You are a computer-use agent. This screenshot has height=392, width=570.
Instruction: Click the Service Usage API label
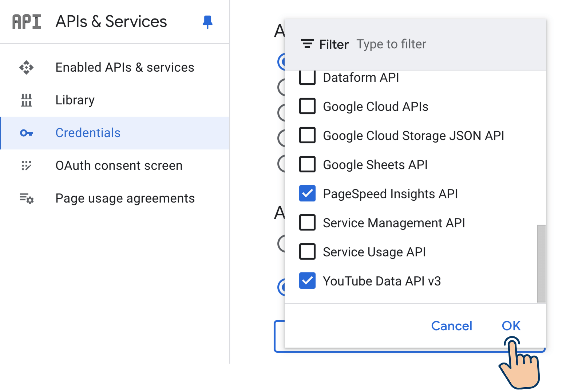click(375, 252)
